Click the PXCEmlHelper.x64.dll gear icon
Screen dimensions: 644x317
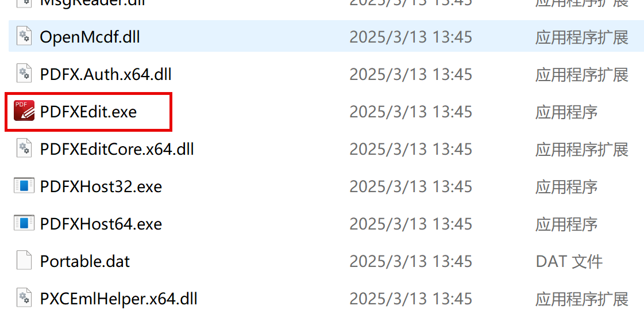coord(24,297)
